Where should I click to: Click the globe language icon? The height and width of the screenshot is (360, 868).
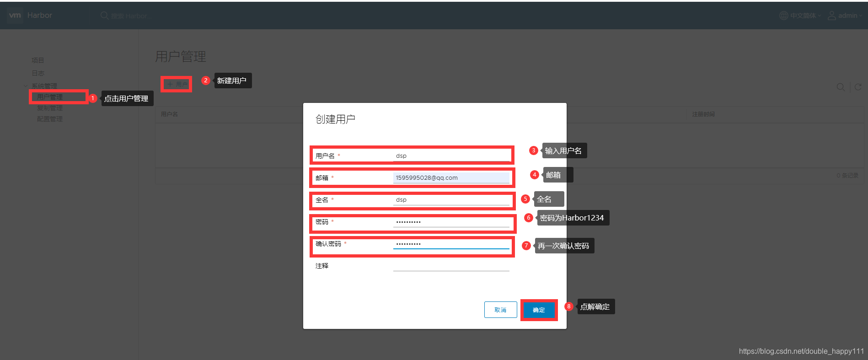coord(783,16)
